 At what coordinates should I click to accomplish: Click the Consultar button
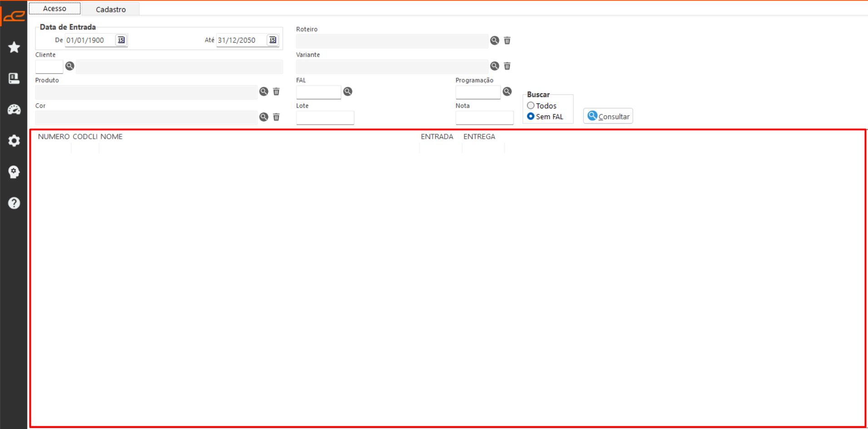(608, 117)
